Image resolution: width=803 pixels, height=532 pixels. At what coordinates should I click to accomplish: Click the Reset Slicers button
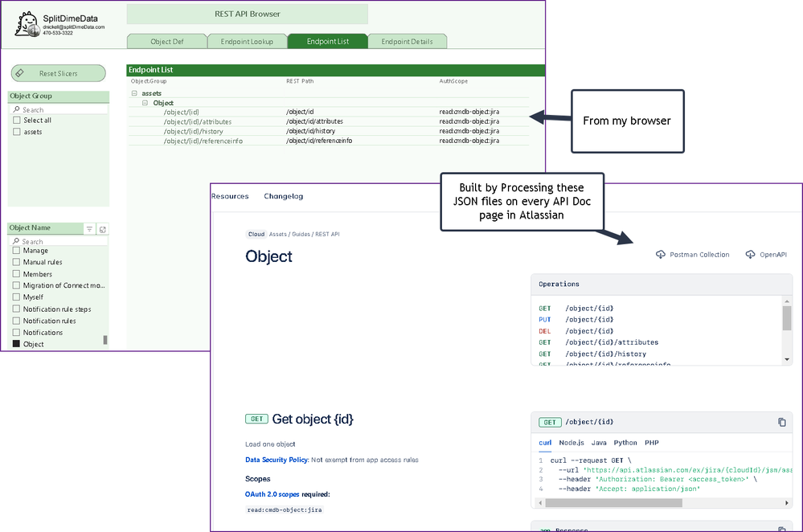coord(59,73)
